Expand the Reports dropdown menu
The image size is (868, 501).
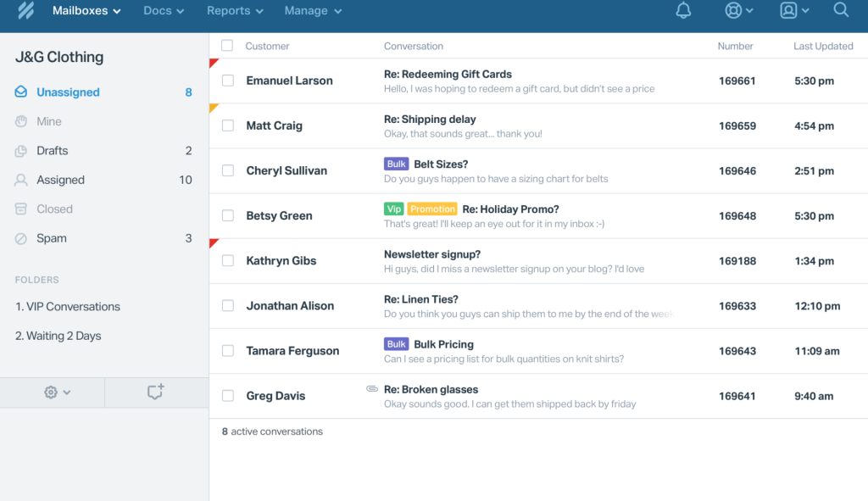(x=235, y=10)
